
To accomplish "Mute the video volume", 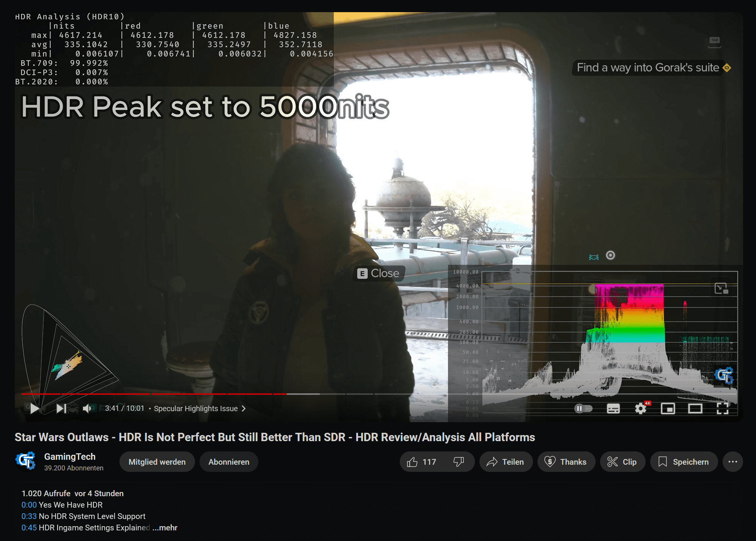I will click(x=87, y=409).
